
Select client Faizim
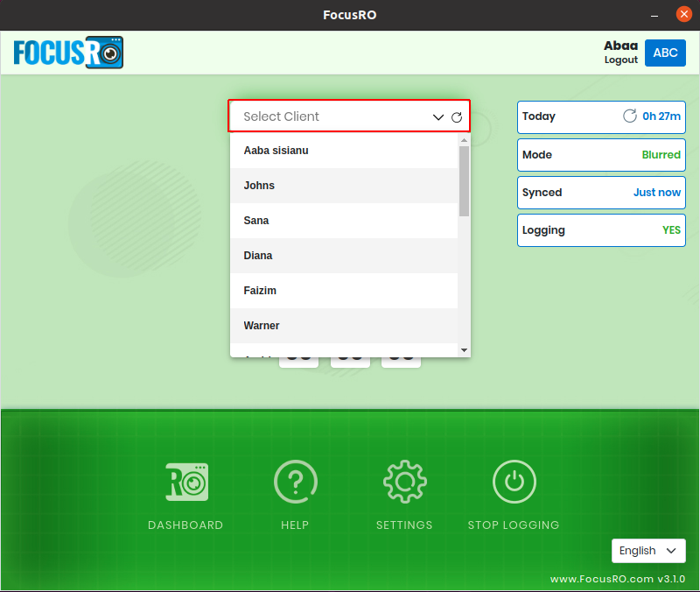coord(344,291)
